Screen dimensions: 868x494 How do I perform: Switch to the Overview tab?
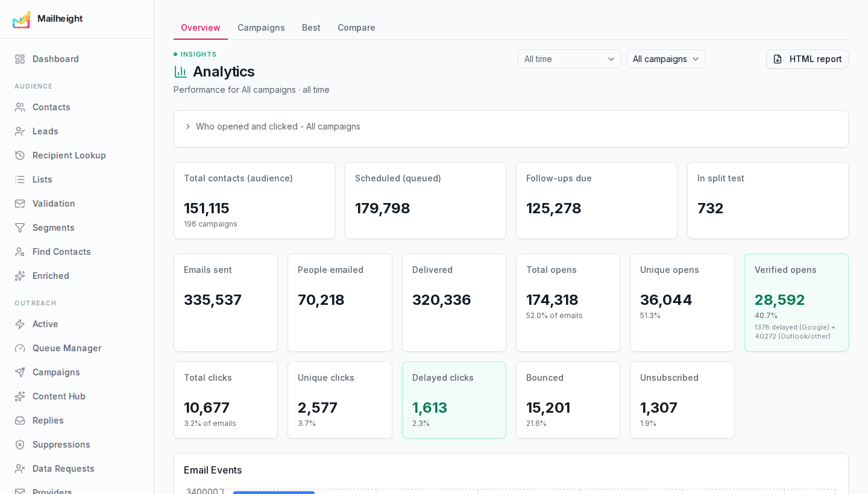click(201, 28)
